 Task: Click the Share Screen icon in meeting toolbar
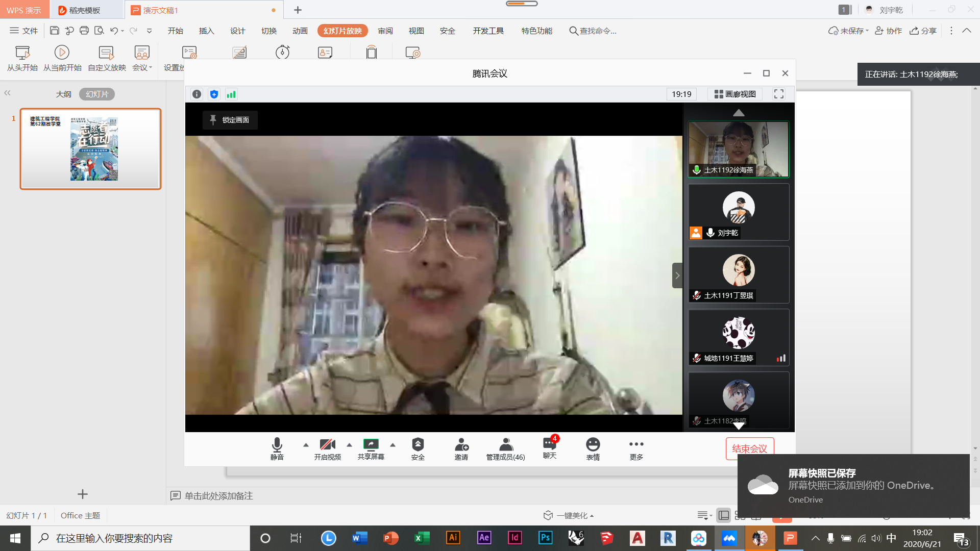pos(371,444)
